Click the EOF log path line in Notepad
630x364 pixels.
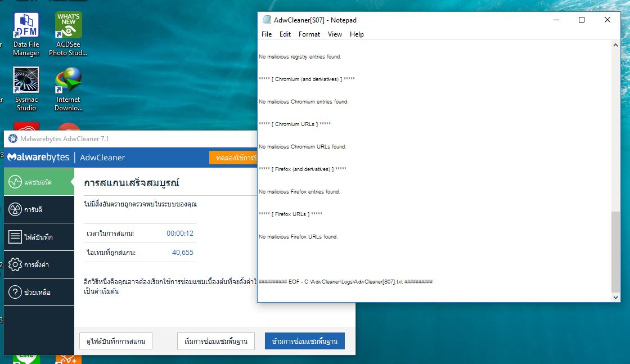tap(345, 282)
